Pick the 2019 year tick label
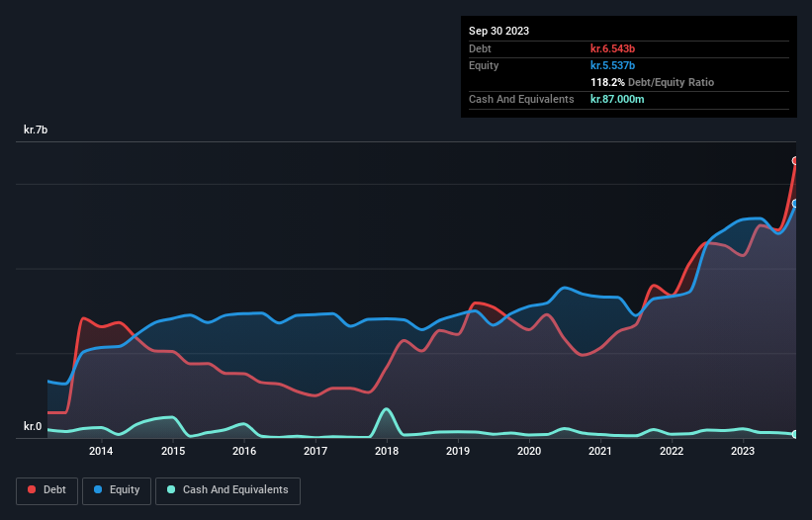This screenshot has width=812, height=520. (x=458, y=452)
